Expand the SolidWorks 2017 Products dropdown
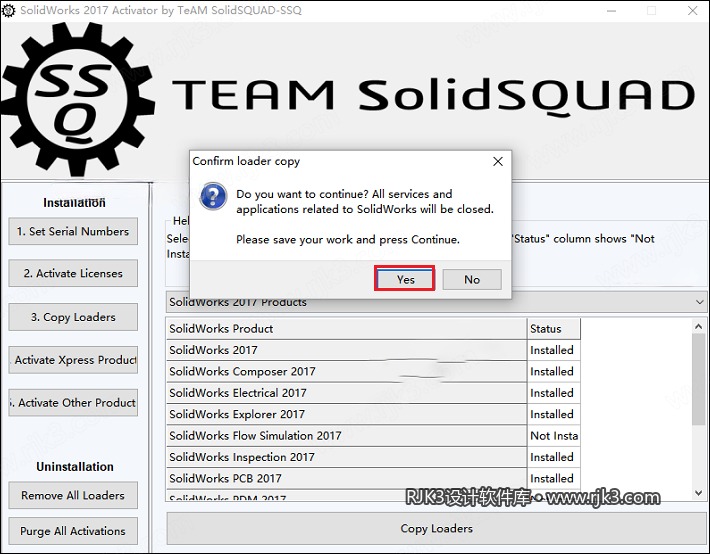 pos(700,302)
